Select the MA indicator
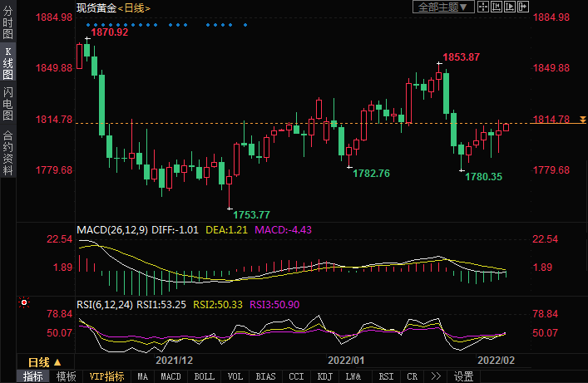The image size is (588, 383). (142, 376)
